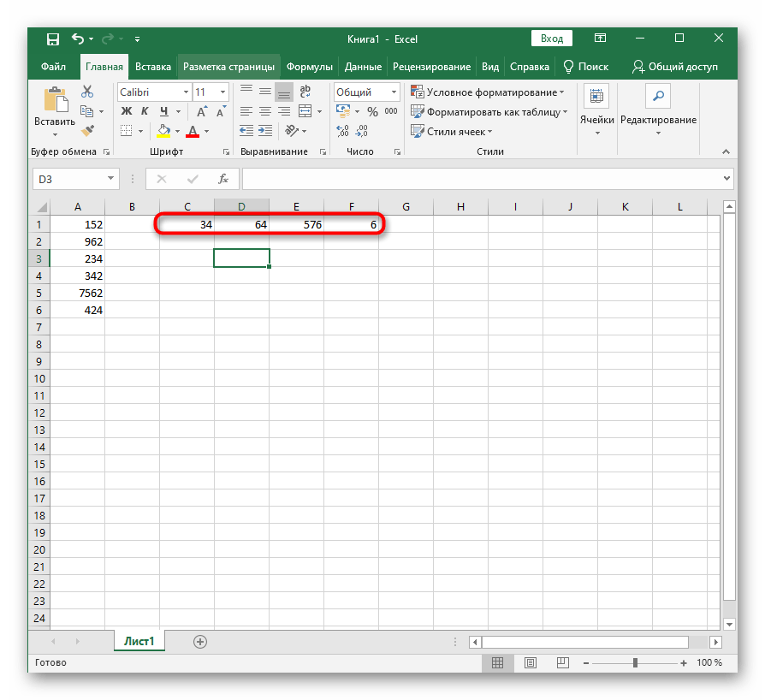Increase decimal places

(342, 130)
